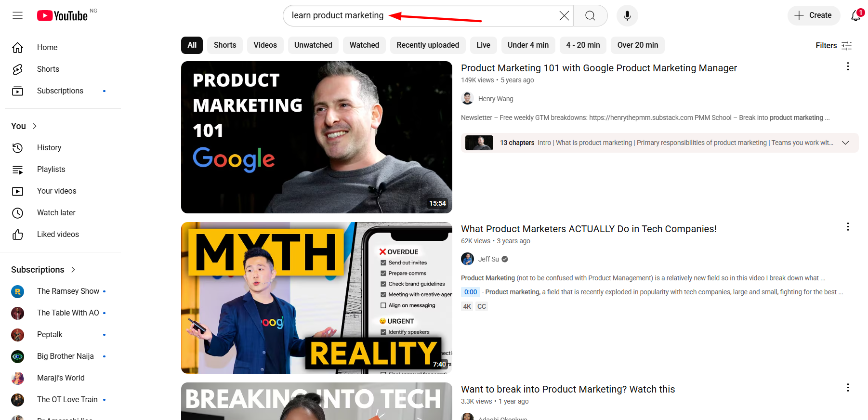Open the Henry Wang channel avatar
The width and height of the screenshot is (868, 420).
[467, 99]
